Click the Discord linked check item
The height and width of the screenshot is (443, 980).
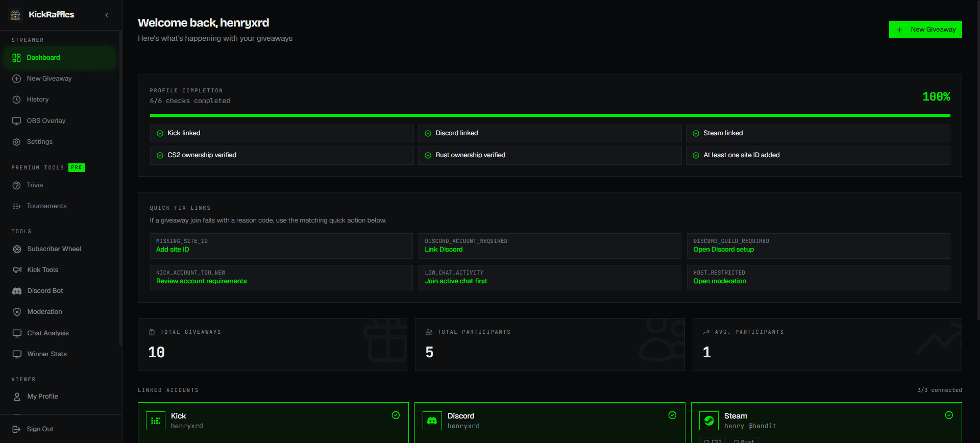coord(550,133)
